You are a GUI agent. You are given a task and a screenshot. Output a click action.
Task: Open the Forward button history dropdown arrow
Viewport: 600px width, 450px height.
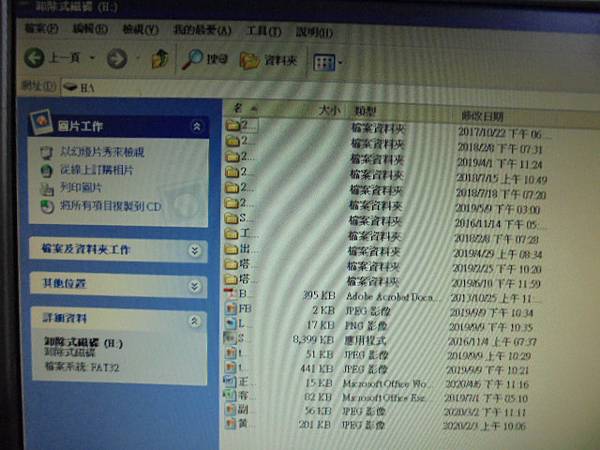(138, 59)
